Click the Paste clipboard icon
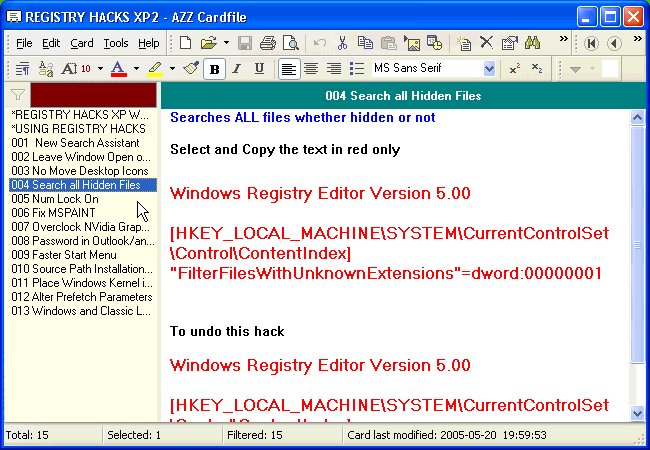 [x=388, y=43]
